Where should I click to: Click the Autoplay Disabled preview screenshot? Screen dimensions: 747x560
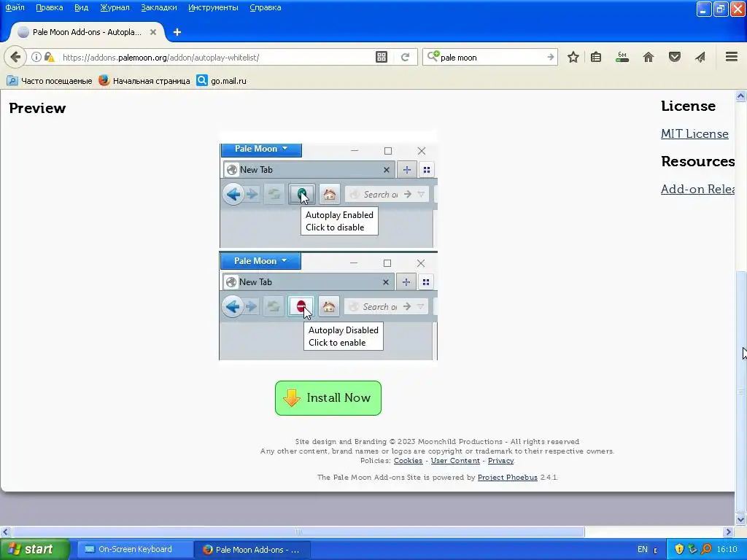tap(328, 306)
